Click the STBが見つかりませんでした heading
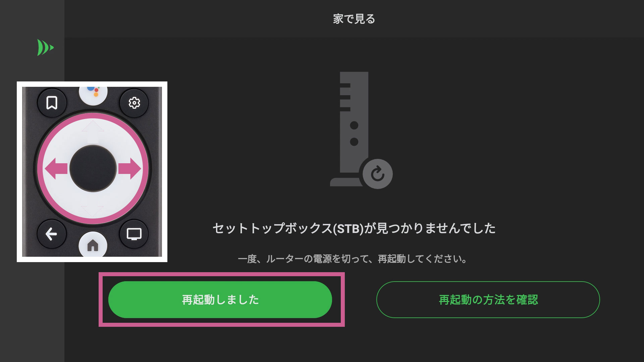Screen dimensions: 644x362 click(354, 228)
